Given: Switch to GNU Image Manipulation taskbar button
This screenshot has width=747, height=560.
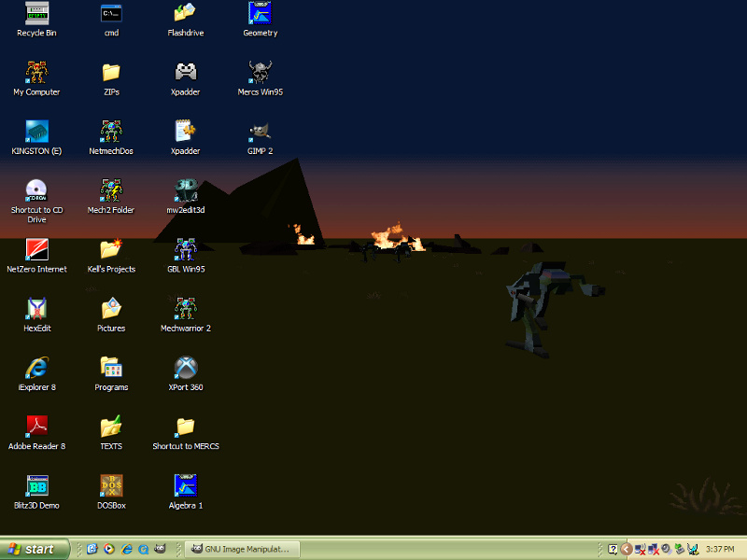Looking at the screenshot, I should point(242,549).
